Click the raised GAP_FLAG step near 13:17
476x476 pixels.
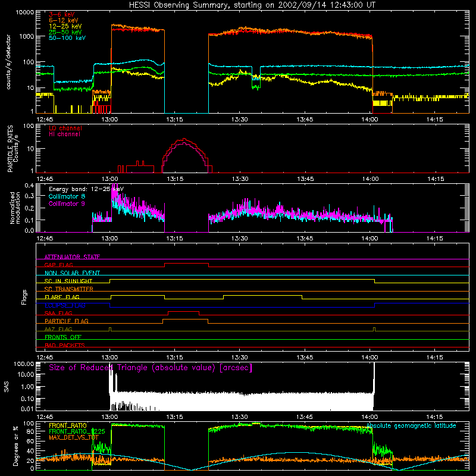(x=186, y=264)
